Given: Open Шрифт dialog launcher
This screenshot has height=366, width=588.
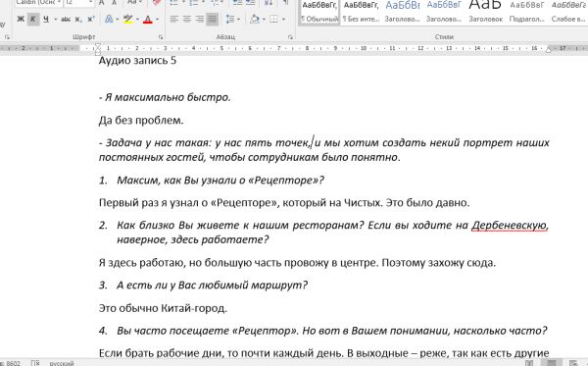Looking at the screenshot, I should click(161, 37).
